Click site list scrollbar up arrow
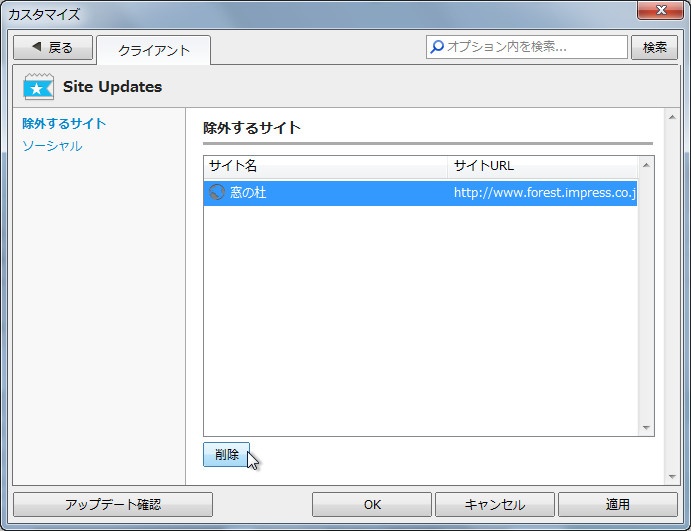The width and height of the screenshot is (691, 531). (x=646, y=165)
